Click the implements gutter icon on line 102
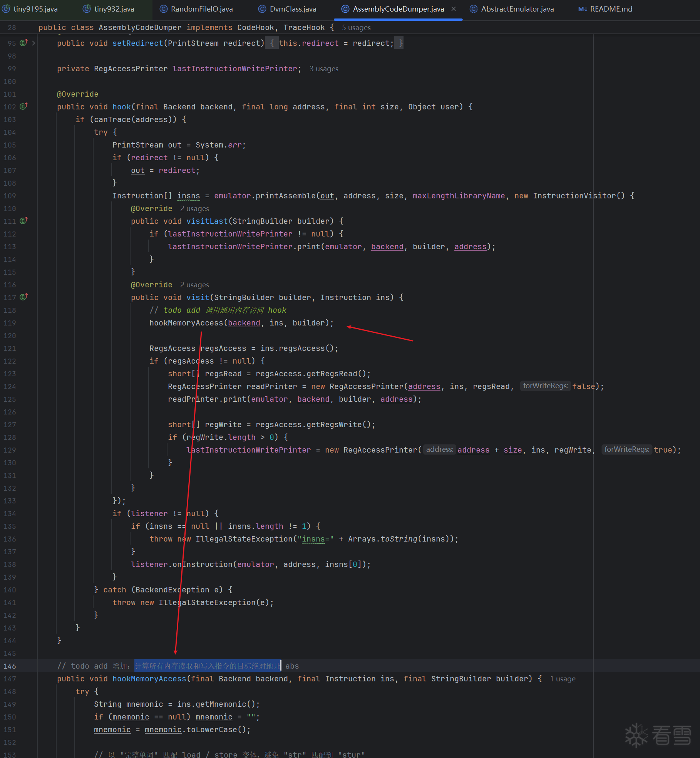Viewport: 700px width, 758px height. [23, 106]
